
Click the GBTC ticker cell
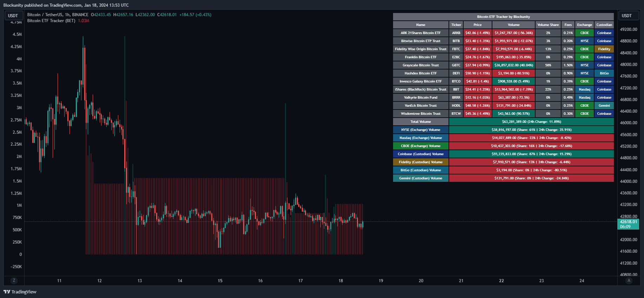pos(456,65)
